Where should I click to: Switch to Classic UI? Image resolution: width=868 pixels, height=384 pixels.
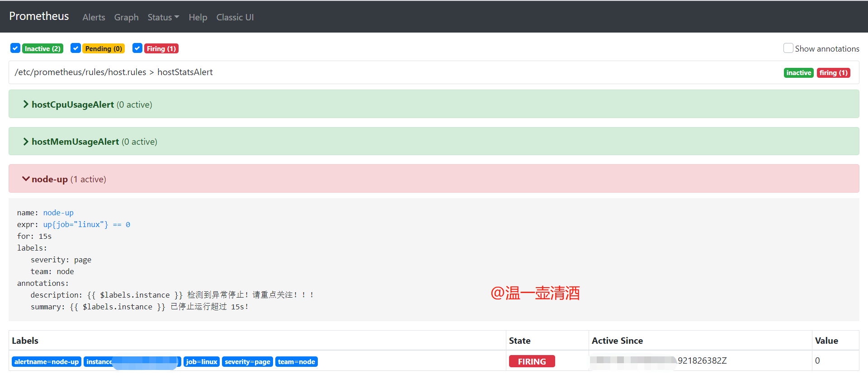coord(235,17)
